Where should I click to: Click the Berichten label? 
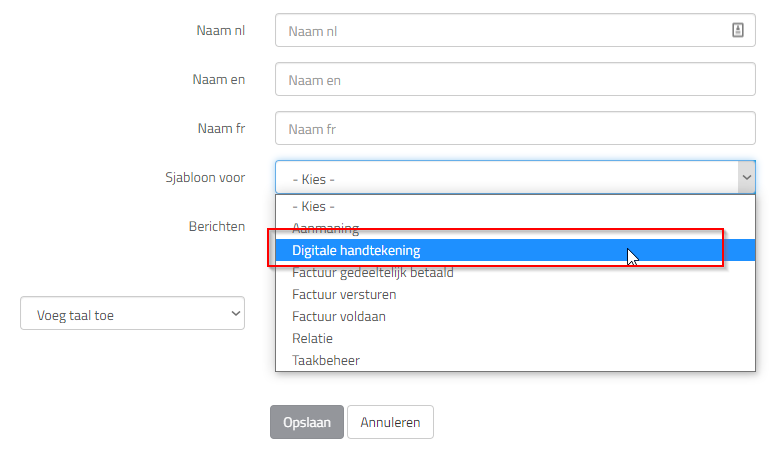point(217,226)
